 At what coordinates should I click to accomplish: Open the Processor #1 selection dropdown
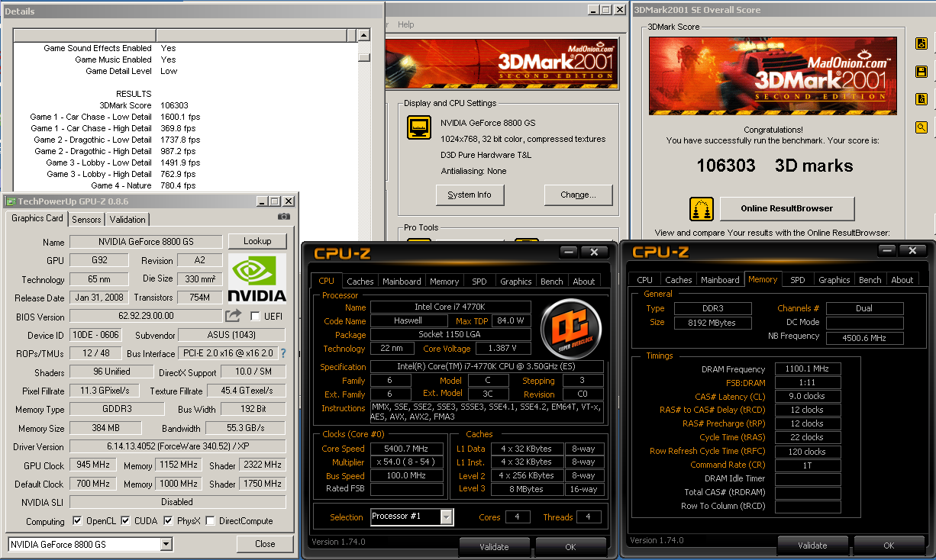447,517
